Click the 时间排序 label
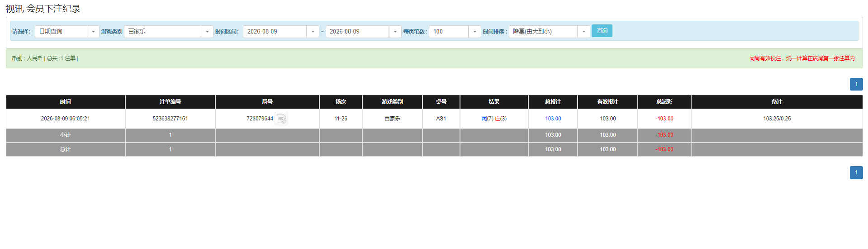Screen dimensions: 868x249 [x=495, y=32]
